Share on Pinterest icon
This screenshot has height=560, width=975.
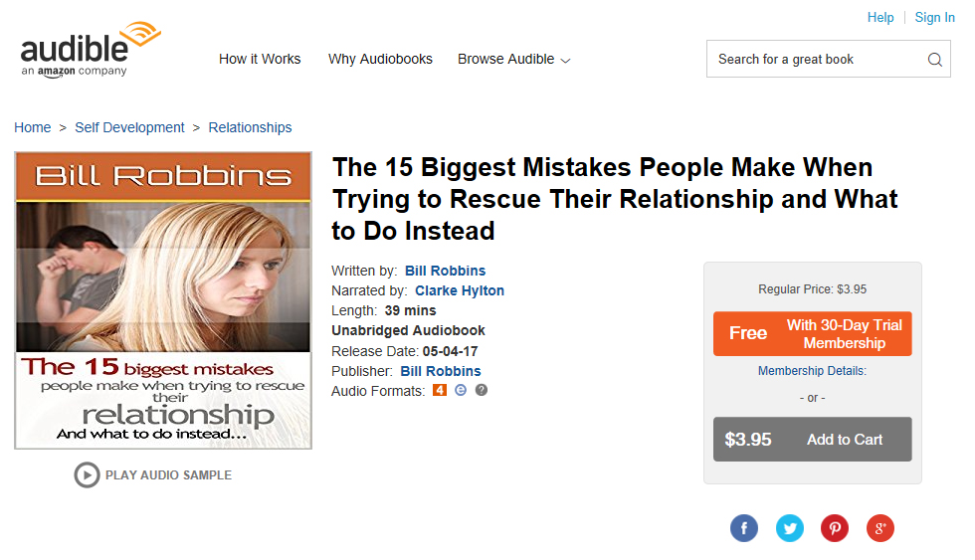[835, 528]
